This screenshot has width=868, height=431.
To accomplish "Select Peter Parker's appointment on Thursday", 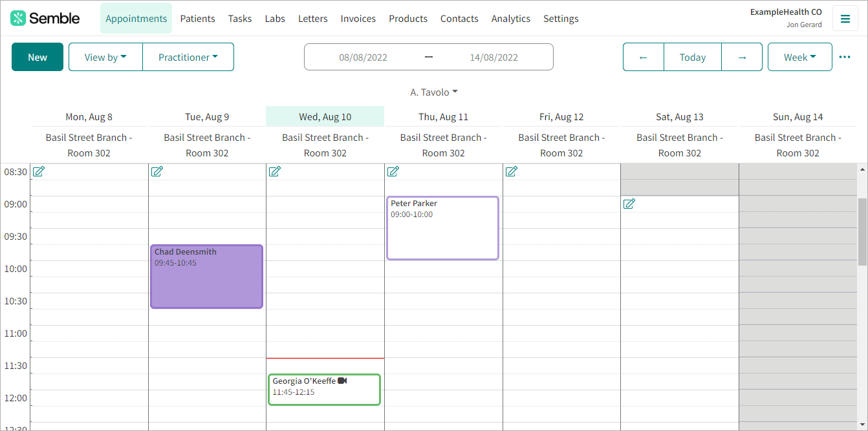I will click(442, 227).
